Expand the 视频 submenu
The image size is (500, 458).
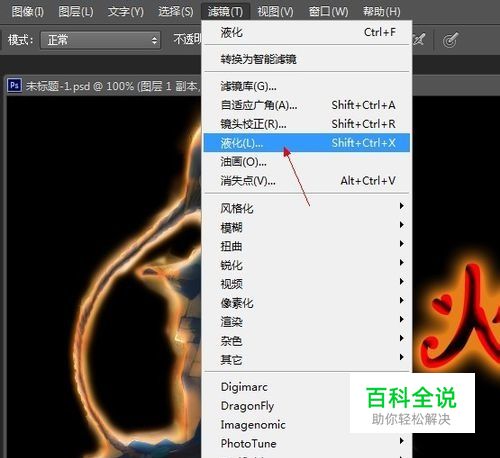click(x=307, y=284)
